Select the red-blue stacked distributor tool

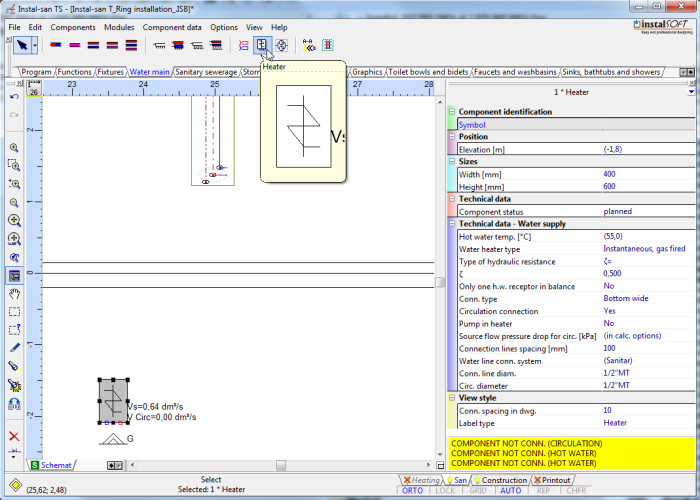216,45
